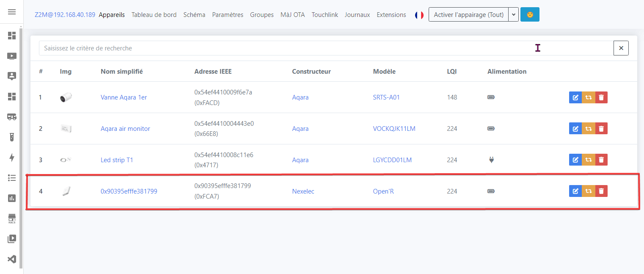The image size is (644, 274).
Task: Reconfigure the Vanne Aqara 1er device
Action: [588, 97]
